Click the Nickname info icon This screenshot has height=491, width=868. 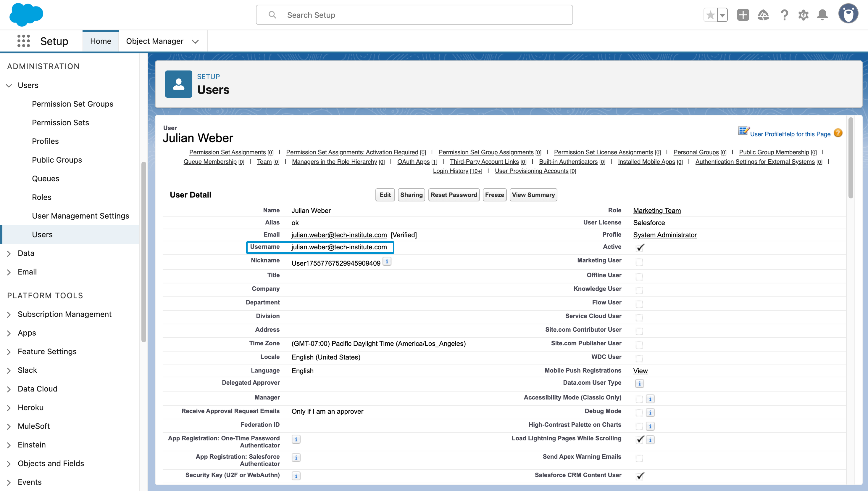tap(387, 261)
